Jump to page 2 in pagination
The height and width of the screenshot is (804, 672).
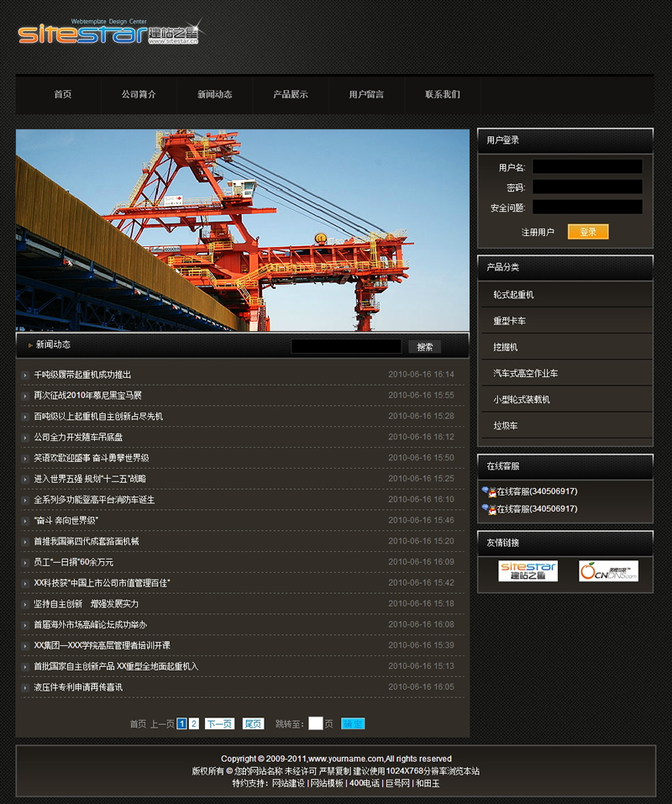coord(194,723)
